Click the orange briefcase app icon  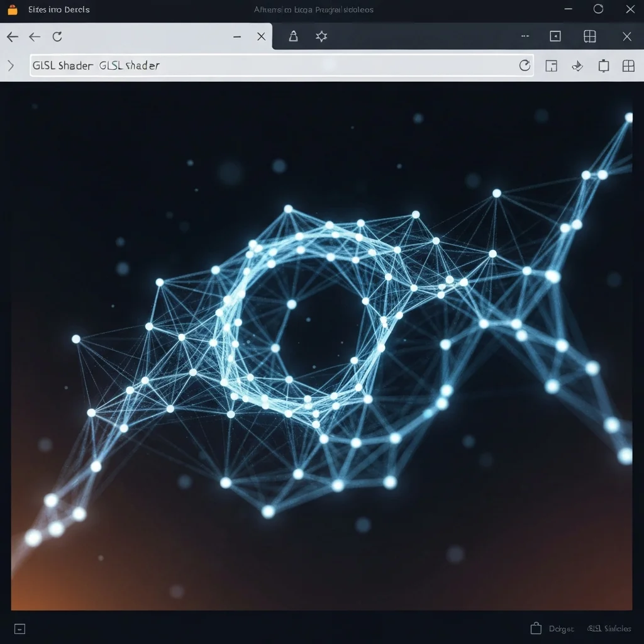[12, 9]
